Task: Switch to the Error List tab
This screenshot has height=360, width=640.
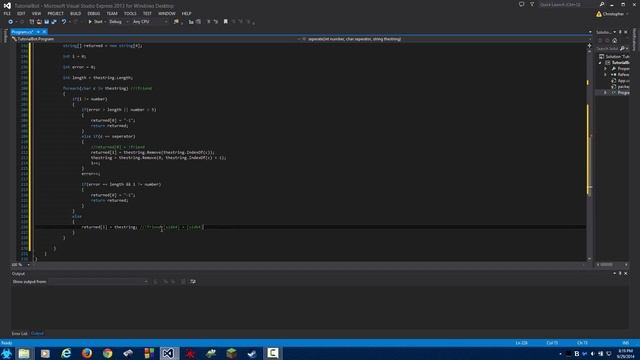Action: tap(20, 333)
